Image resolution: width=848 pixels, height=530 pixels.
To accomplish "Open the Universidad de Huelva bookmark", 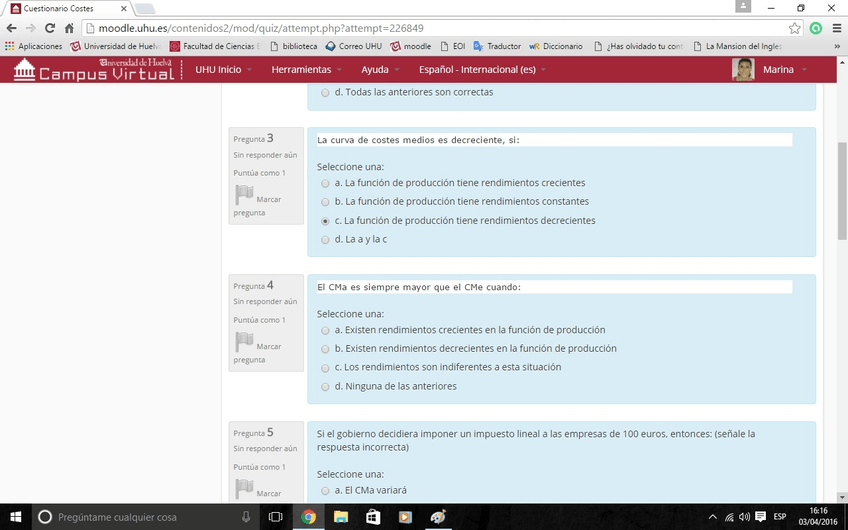I will 116,47.
